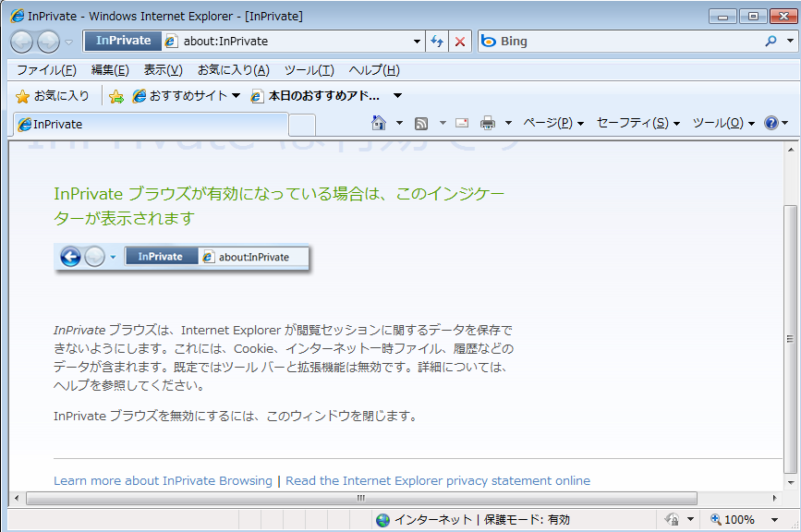The height and width of the screenshot is (532, 801).
Task: Expand the Home button dropdown arrow
Action: coord(399,123)
